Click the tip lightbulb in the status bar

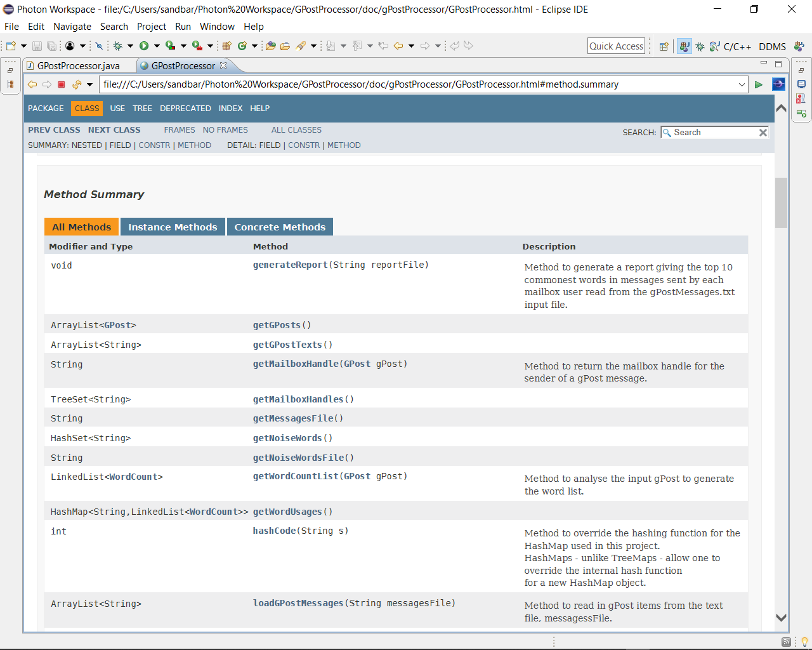[804, 642]
